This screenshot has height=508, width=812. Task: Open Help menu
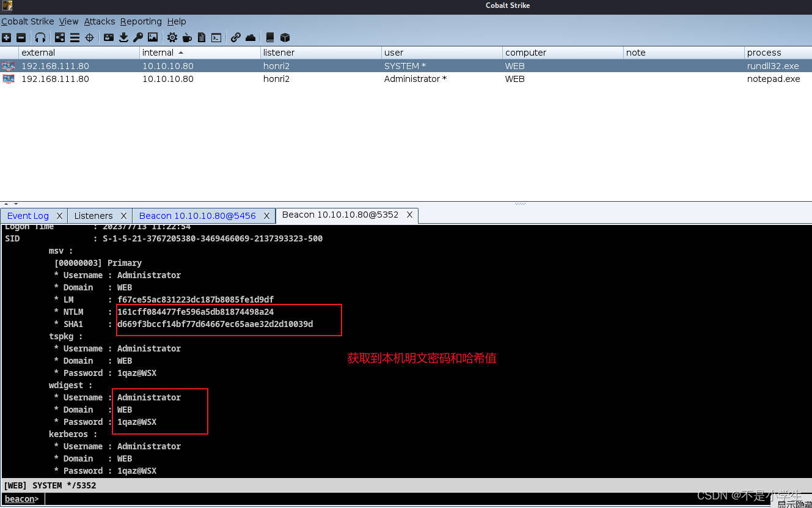point(177,21)
